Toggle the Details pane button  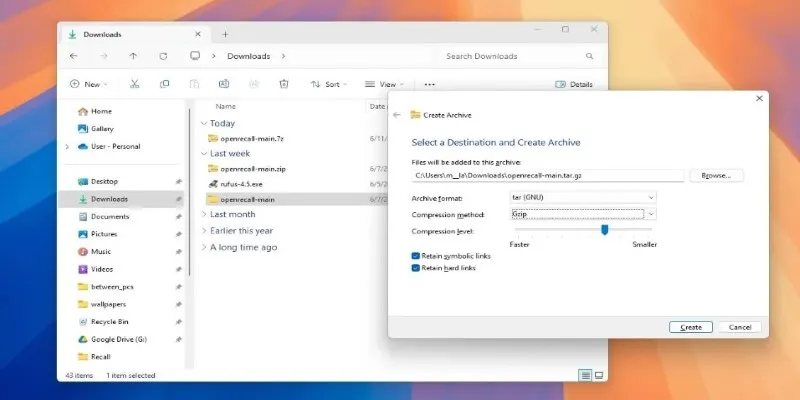(574, 84)
